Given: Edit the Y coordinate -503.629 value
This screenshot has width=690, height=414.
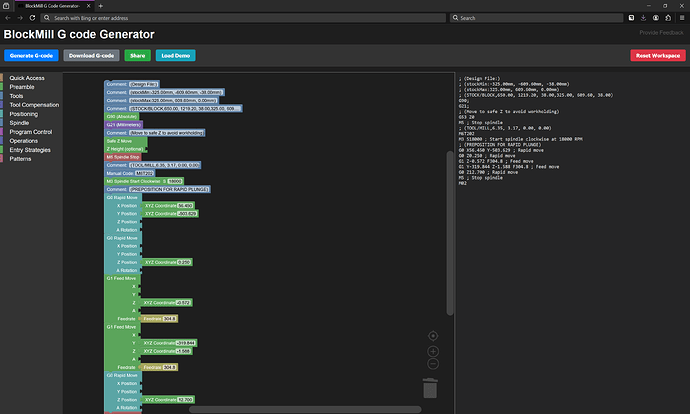Looking at the screenshot, I should 187,213.
